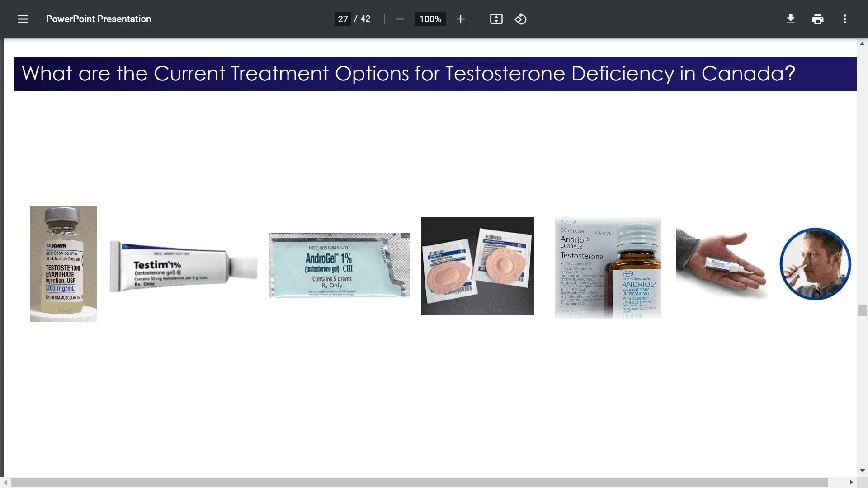
Task: Click the total pages text 42
Action: point(365,19)
